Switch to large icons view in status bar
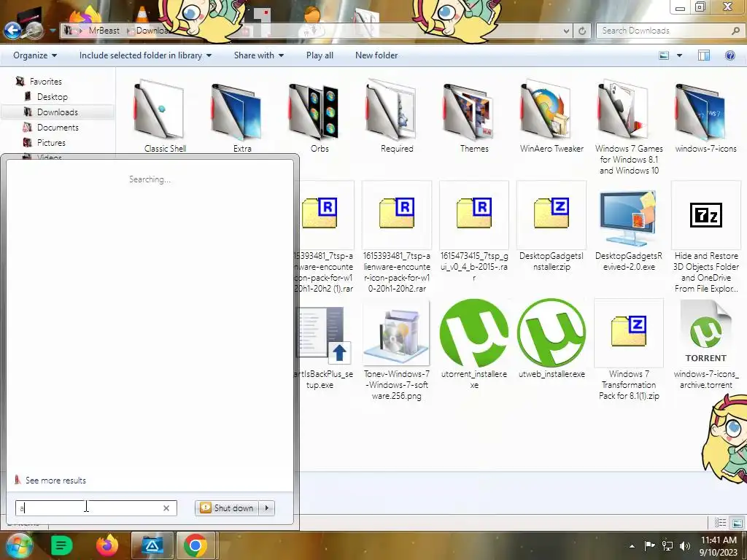The height and width of the screenshot is (560, 747). [737, 523]
